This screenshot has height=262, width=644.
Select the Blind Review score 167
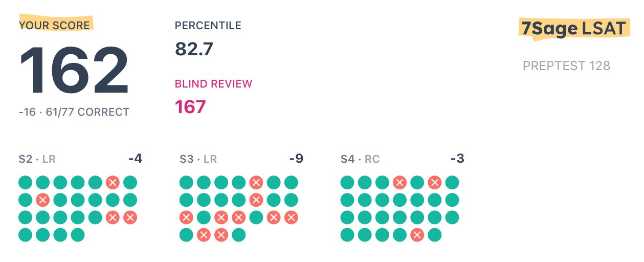[x=190, y=107]
